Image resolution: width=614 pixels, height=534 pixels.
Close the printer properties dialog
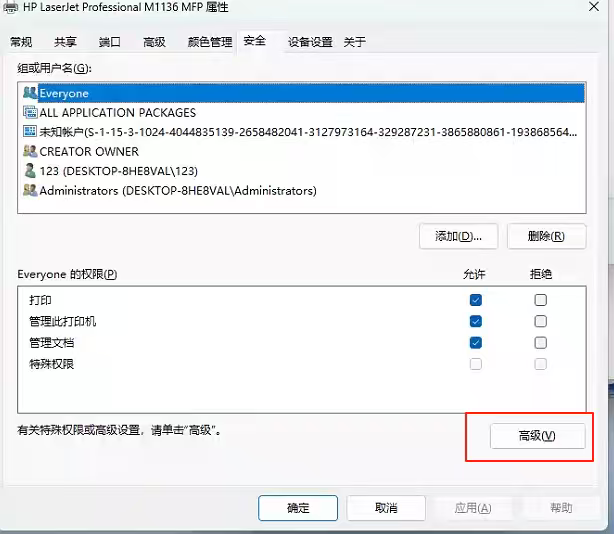tap(594, 6)
